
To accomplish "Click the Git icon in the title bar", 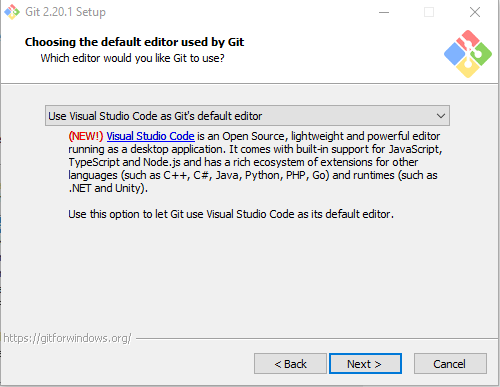I will pyautogui.click(x=12, y=12).
